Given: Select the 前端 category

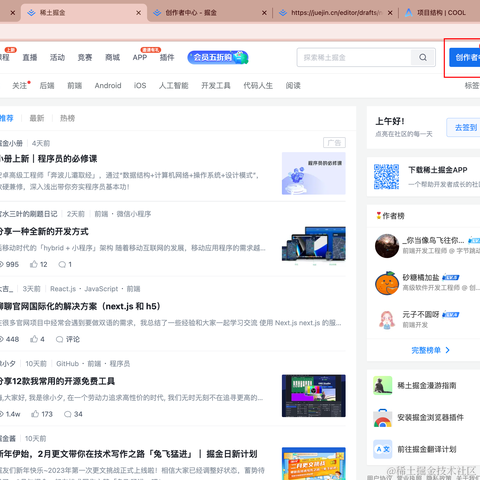Looking at the screenshot, I should pos(75,86).
